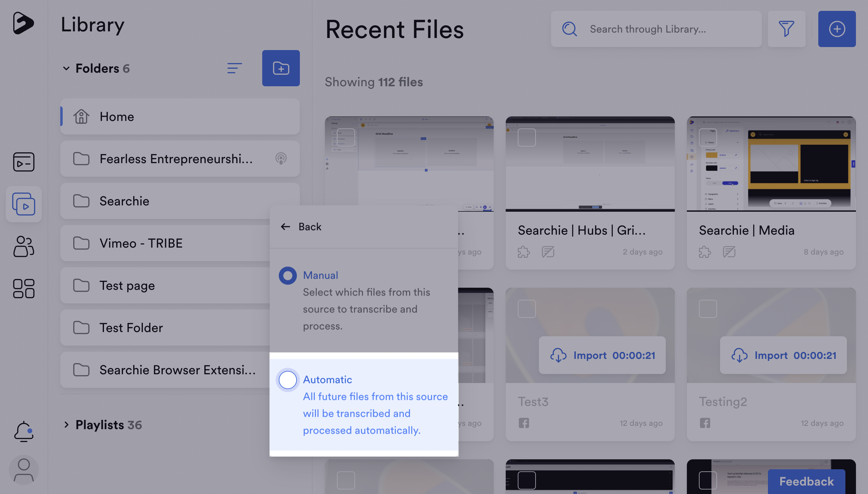Click the Searchie | Media title text
Image resolution: width=868 pixels, height=494 pixels.
point(747,230)
